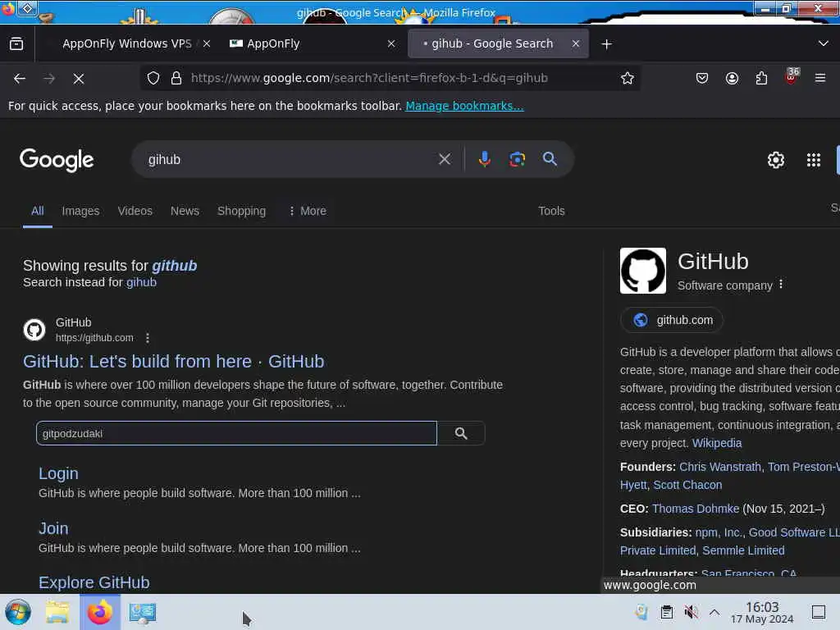Open the Explore GitHub sitelink
Viewport: 840px width, 630px height.
tap(94, 582)
